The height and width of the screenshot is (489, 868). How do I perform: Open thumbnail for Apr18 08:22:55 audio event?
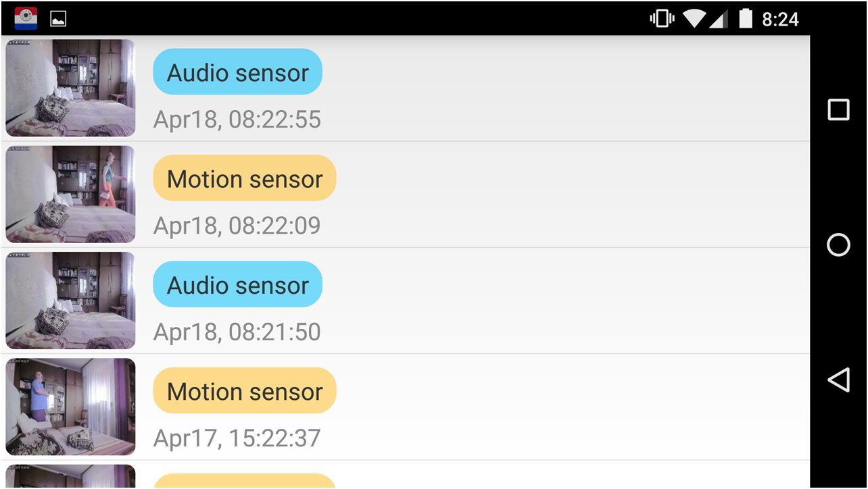(x=70, y=88)
